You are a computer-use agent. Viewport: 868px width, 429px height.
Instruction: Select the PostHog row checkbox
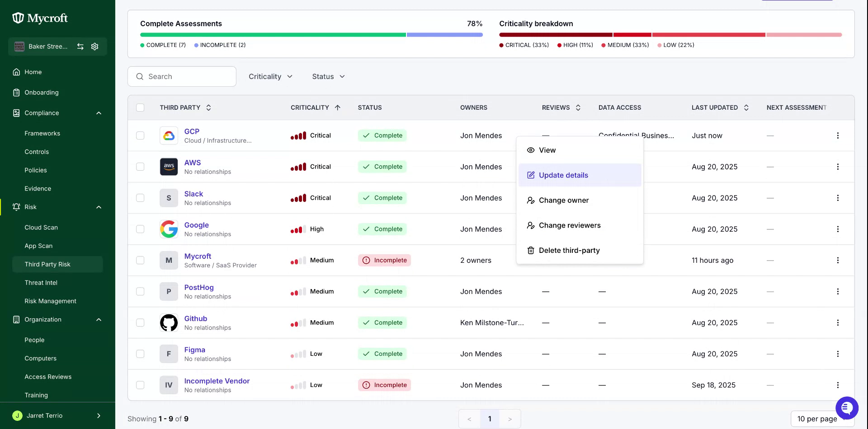coord(140,291)
